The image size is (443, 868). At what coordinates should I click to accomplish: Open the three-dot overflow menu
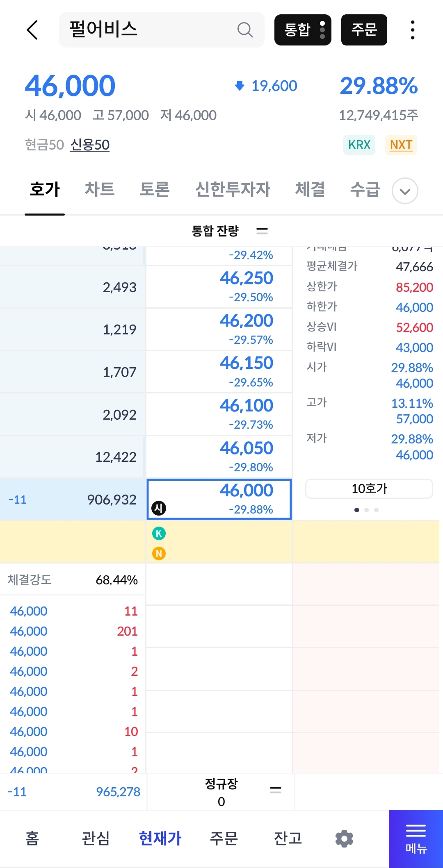tap(412, 30)
